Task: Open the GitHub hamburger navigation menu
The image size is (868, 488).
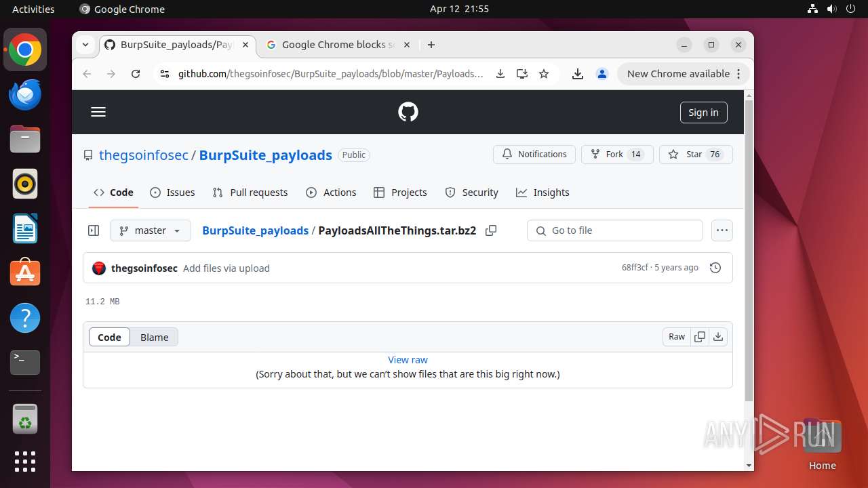Action: click(x=98, y=113)
